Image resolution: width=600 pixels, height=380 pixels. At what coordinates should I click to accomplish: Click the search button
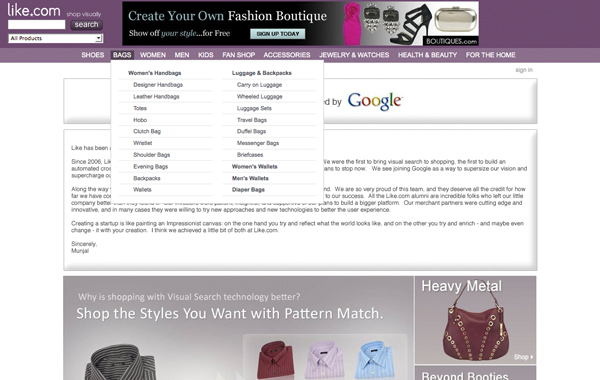coord(86,24)
